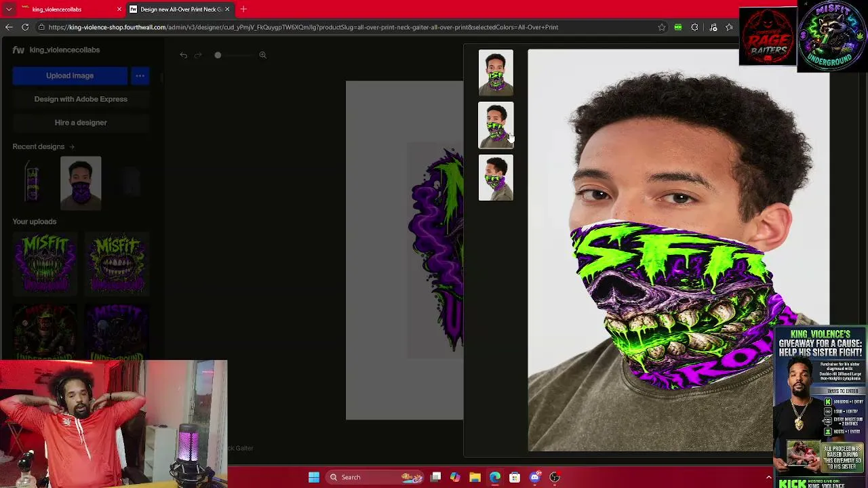Click the Upload image button

click(x=70, y=76)
